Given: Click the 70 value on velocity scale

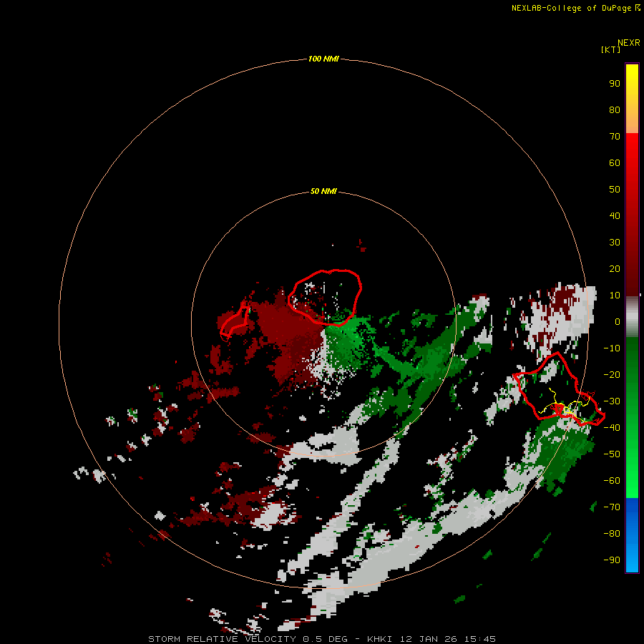Looking at the screenshot, I should 615,137.
